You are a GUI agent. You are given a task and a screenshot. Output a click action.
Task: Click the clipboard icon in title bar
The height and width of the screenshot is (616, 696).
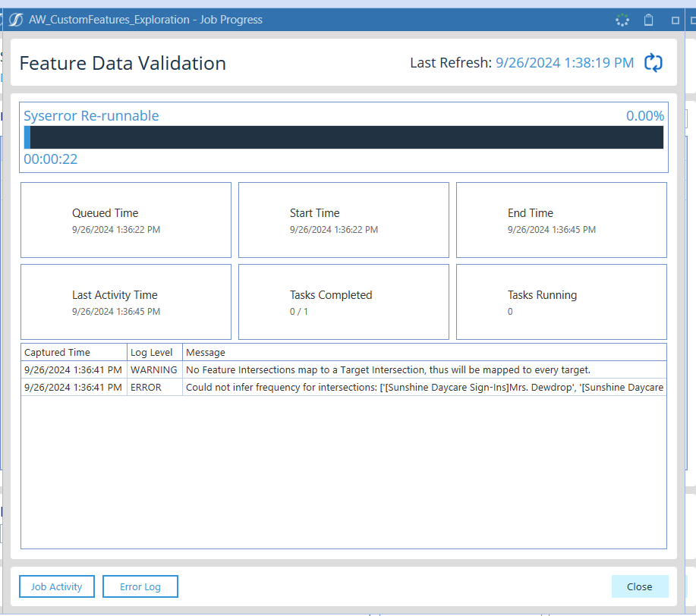(648, 20)
